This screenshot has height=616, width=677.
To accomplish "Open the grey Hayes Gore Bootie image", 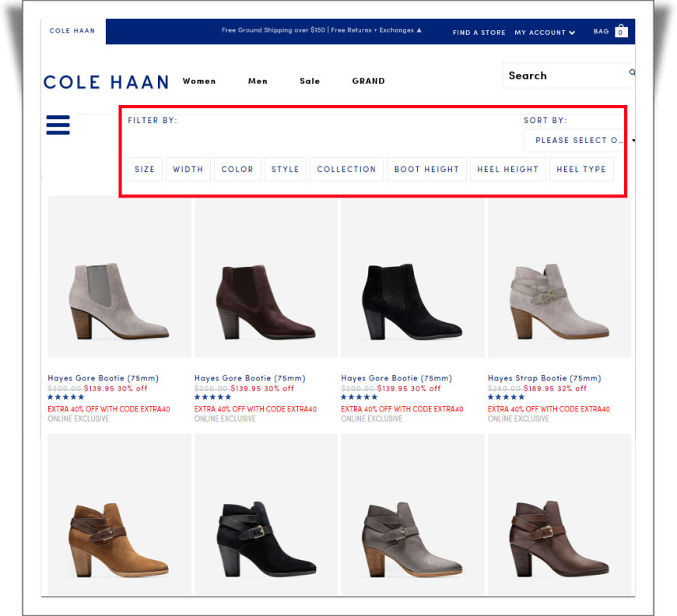I will pyautogui.click(x=119, y=277).
